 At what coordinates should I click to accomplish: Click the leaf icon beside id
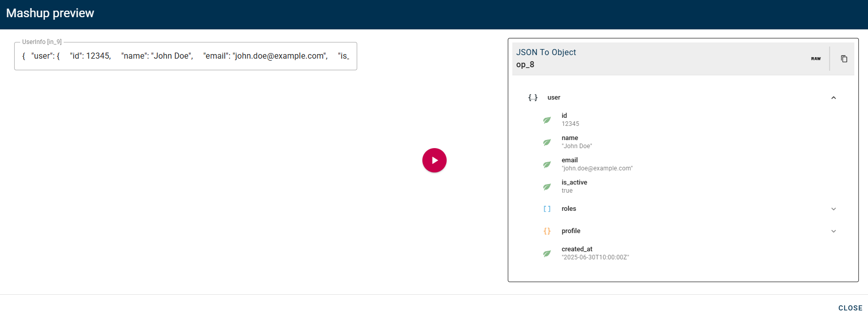pos(547,120)
